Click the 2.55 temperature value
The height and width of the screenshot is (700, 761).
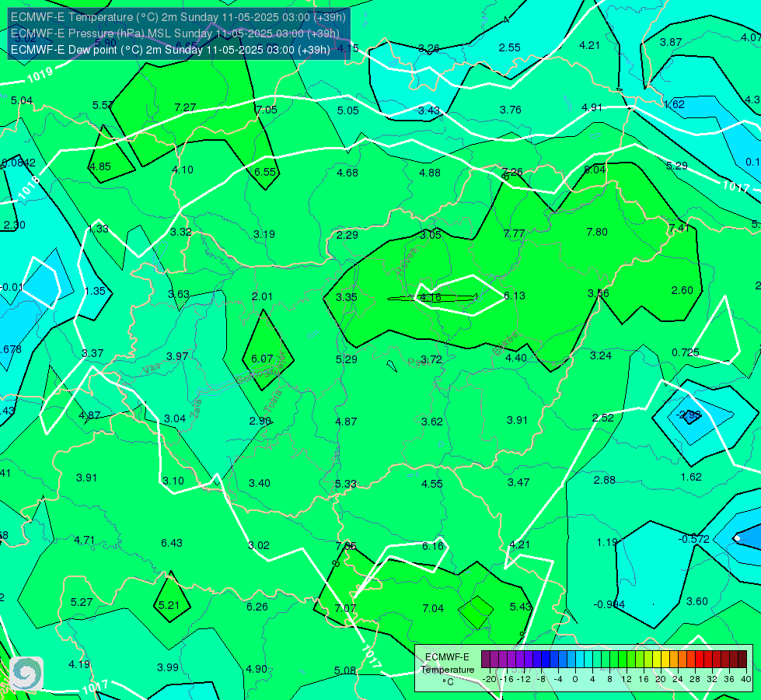(x=510, y=47)
